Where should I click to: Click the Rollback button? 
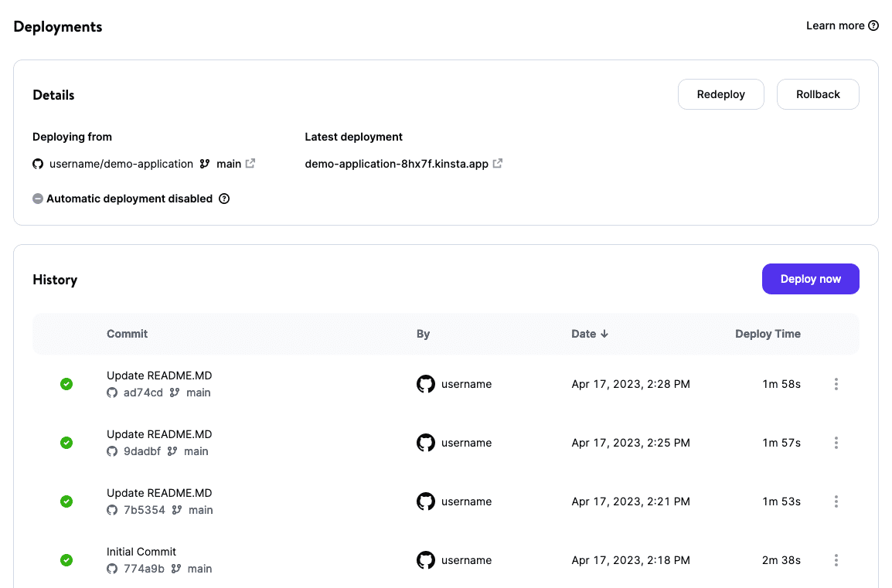click(x=818, y=93)
